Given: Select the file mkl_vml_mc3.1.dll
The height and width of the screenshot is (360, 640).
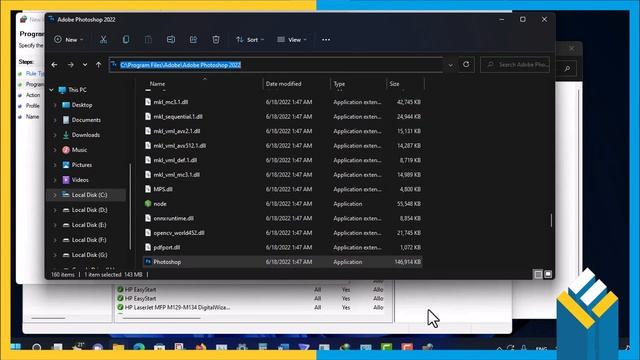Looking at the screenshot, I should click(x=177, y=175).
